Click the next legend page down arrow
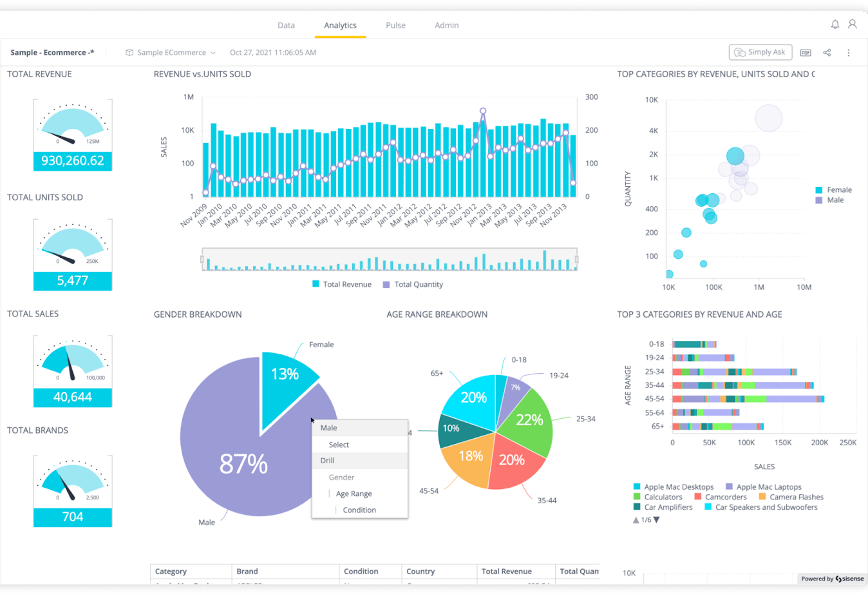The width and height of the screenshot is (868, 596). pyautogui.click(x=657, y=520)
